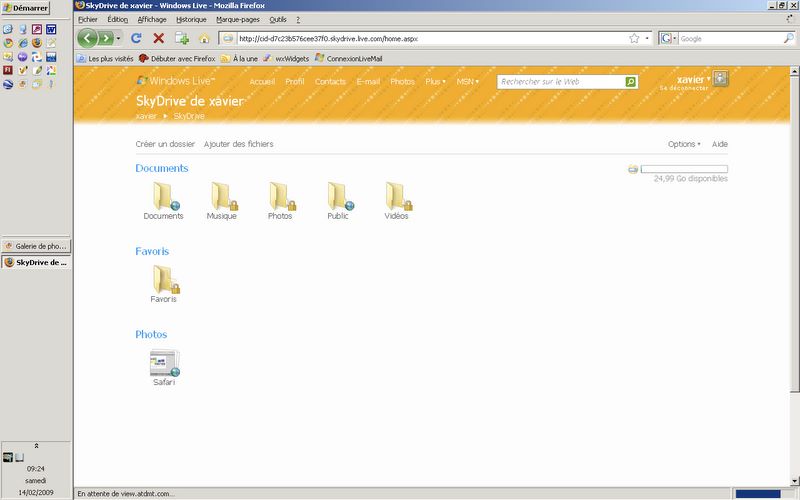Open the ? help menu

pyautogui.click(x=298, y=19)
